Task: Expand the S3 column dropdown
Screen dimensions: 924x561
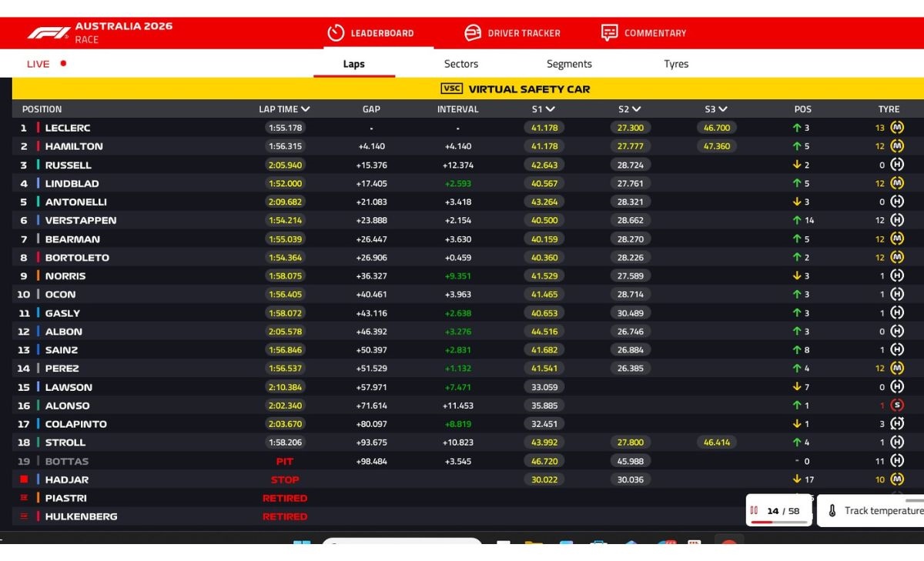Action: point(722,109)
